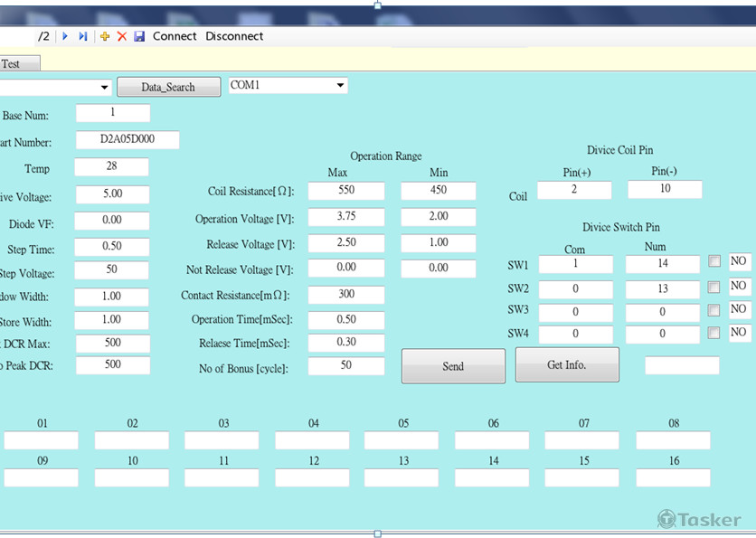Toggle the SW1 NO checkbox
The height and width of the screenshot is (538, 756).
click(x=714, y=261)
